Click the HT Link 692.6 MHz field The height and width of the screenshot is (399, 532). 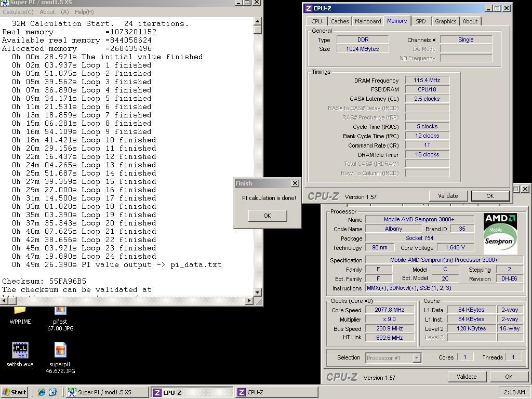pyautogui.click(x=390, y=338)
